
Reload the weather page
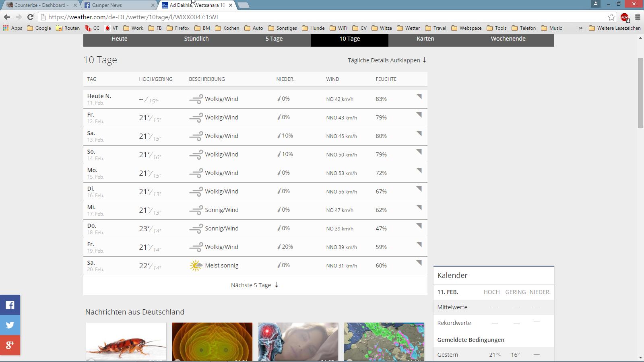[30, 17]
